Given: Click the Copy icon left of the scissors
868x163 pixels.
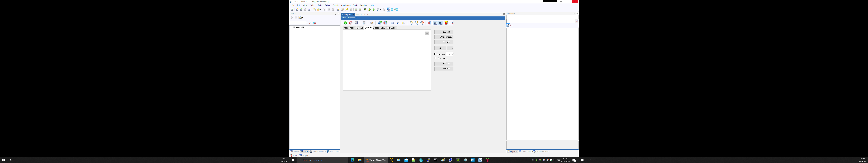Looking at the screenshot, I should pos(393,23).
